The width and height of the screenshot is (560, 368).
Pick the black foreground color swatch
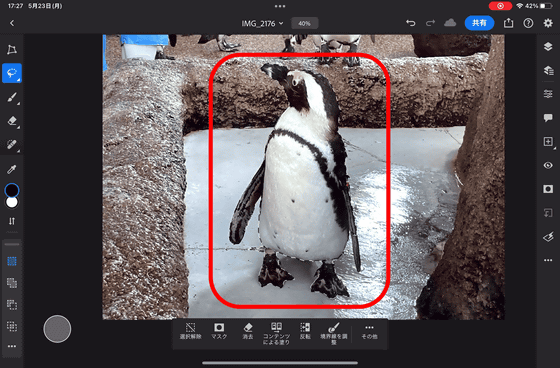pos(12,190)
